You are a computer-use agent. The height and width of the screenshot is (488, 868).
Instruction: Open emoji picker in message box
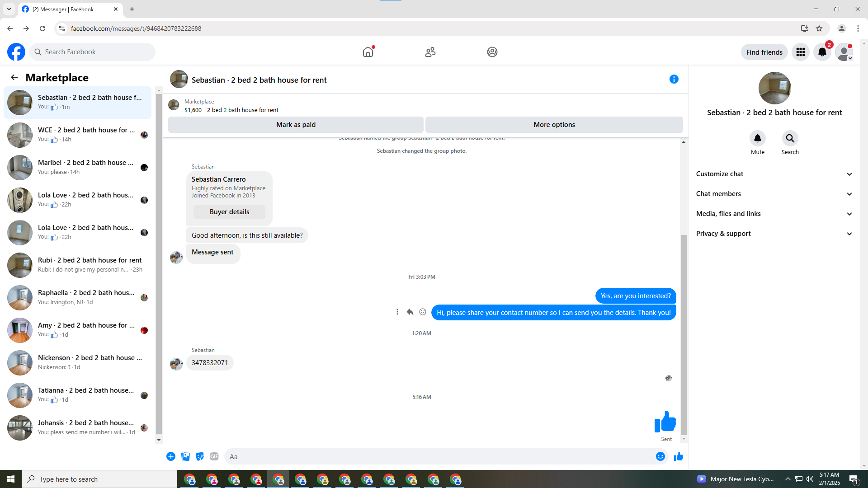coord(660,456)
